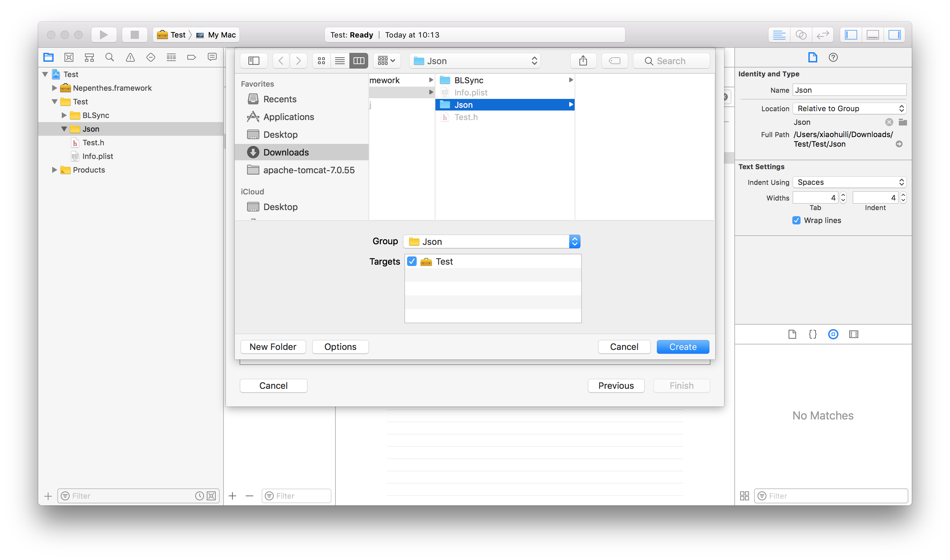950x560 pixels.
Task: Show the find navigator magnifier
Action: tap(110, 57)
